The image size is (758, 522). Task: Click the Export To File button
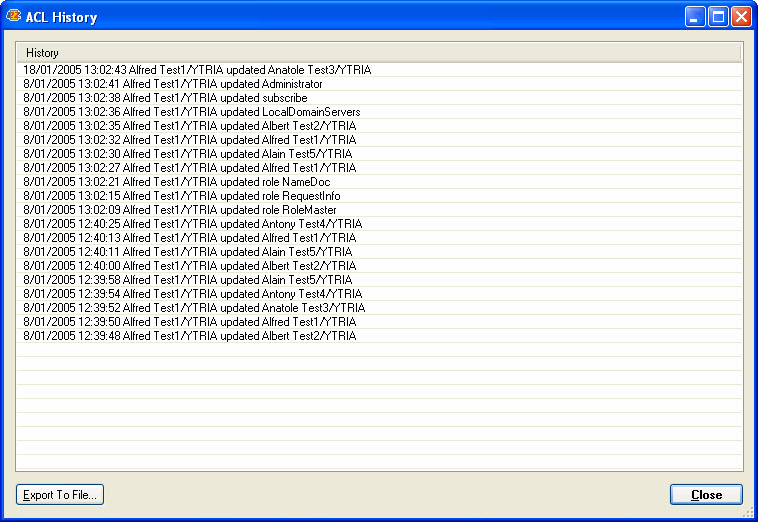pos(60,495)
